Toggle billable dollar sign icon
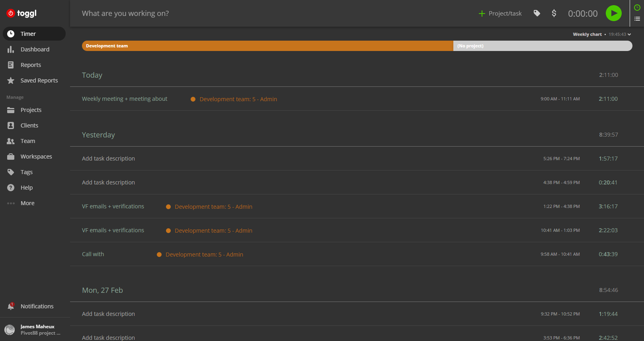Screen dimensions: 644x341 click(x=554, y=13)
